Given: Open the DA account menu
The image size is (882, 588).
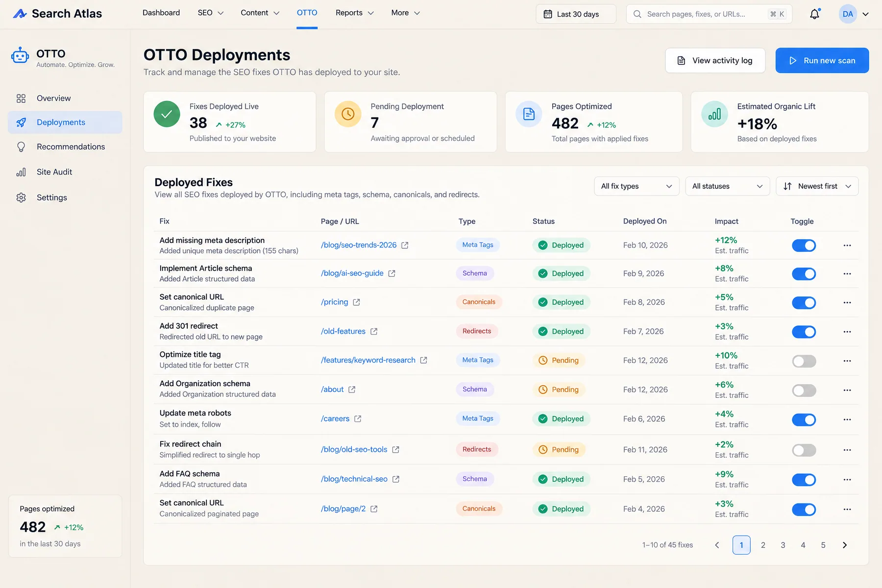Looking at the screenshot, I should click(x=854, y=14).
